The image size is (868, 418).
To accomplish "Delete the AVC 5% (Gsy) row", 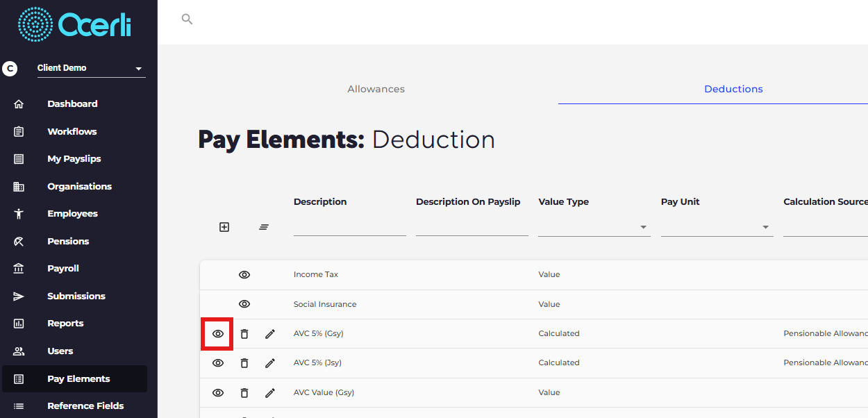I will tap(244, 334).
